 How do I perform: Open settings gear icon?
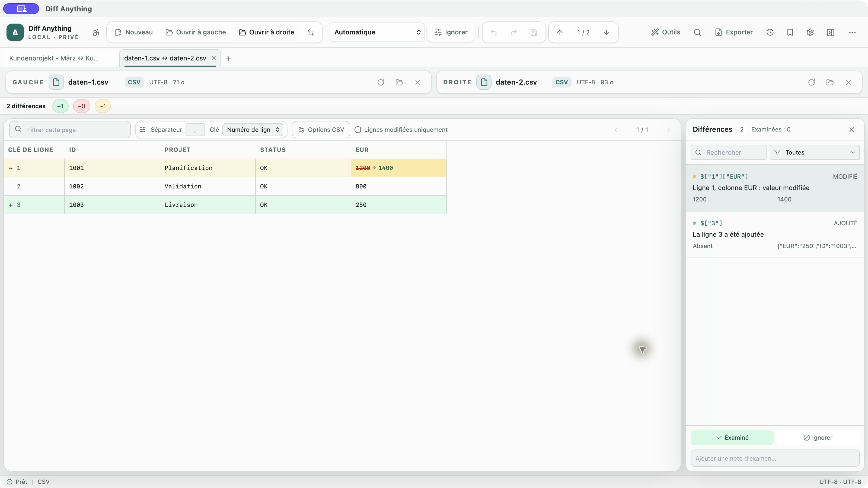(810, 32)
